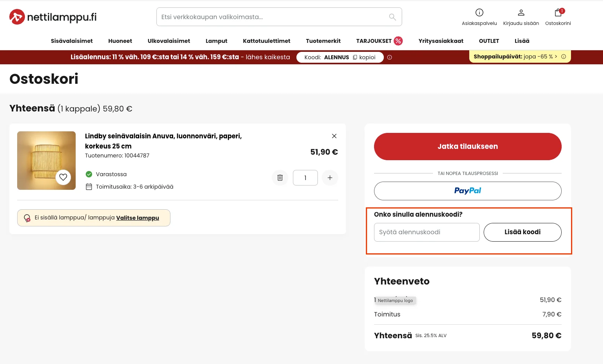Copy the ALENNUS code
This screenshot has height=364, width=603.
364,57
